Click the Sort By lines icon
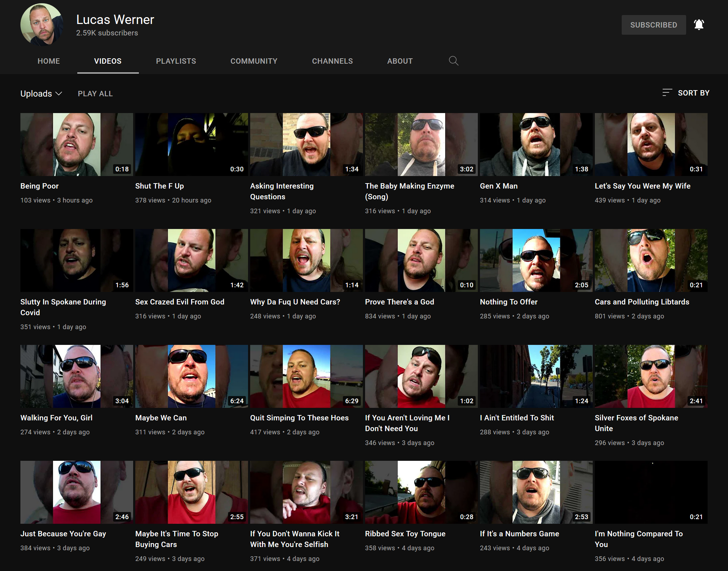The image size is (728, 571). 667,93
